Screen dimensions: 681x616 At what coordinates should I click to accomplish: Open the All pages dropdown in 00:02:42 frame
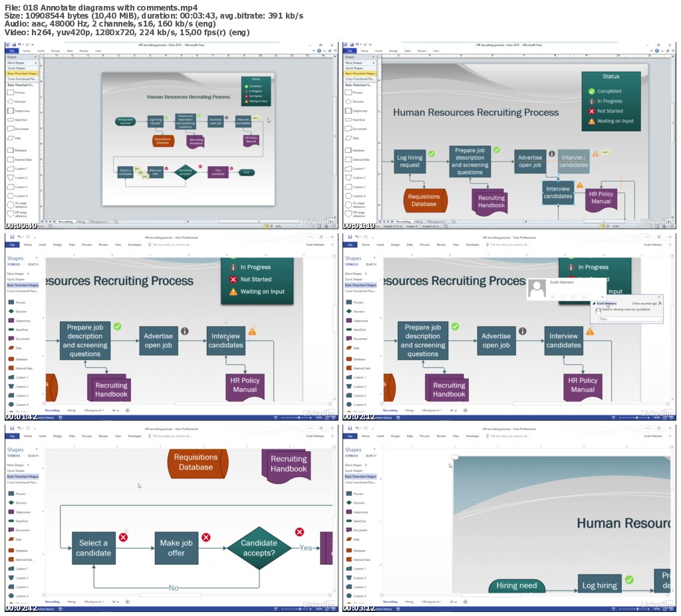click(x=114, y=601)
